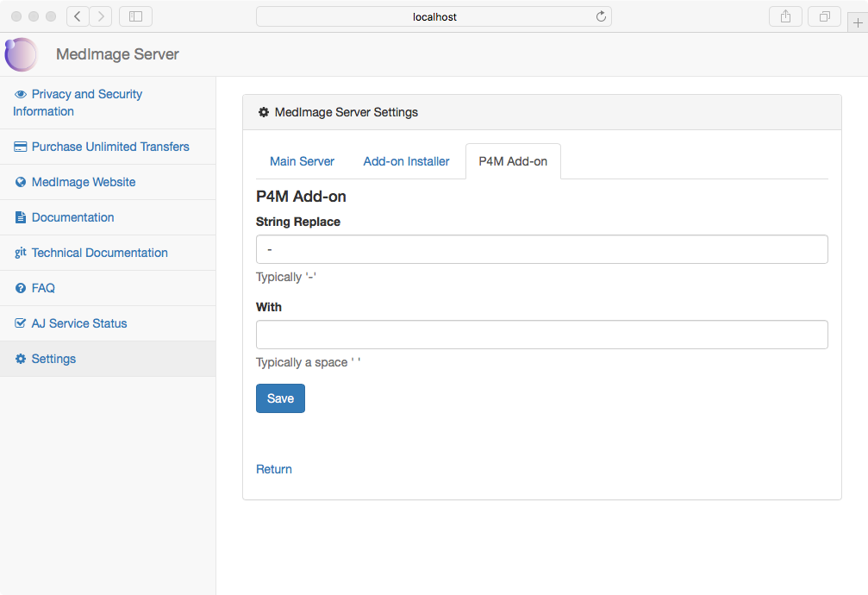Click the credit card icon for Purchase Unlimited Transfers
Viewport: 868px width, 595px height.
point(21,147)
